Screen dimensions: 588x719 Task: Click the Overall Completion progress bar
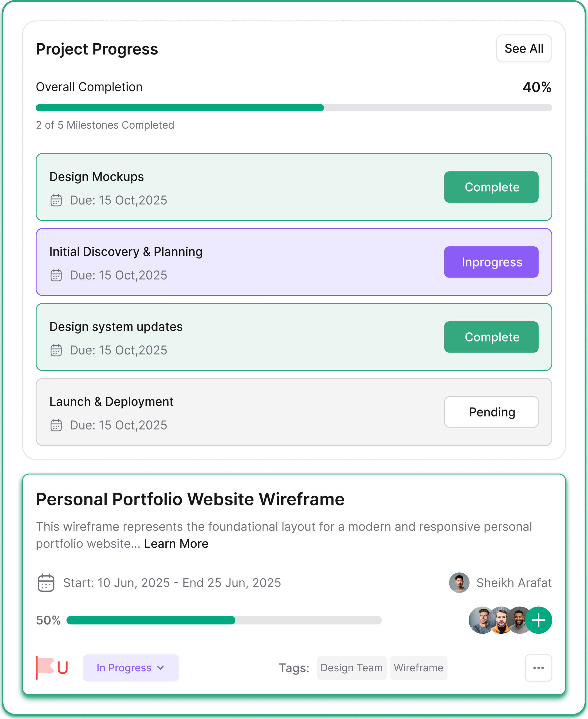[293, 108]
